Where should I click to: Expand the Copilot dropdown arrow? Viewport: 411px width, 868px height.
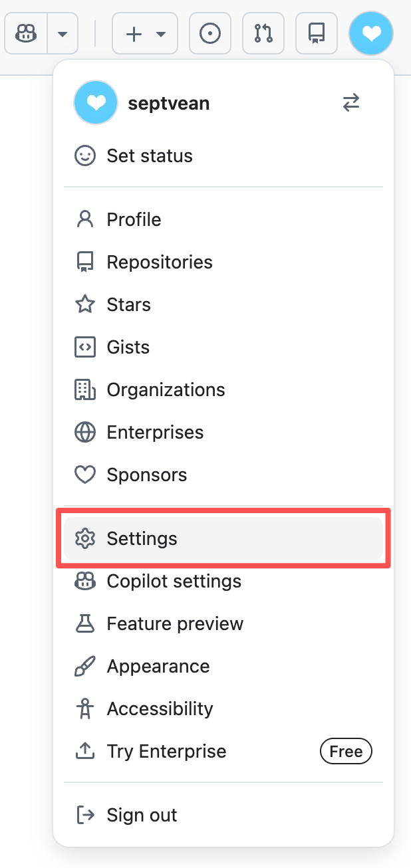click(x=63, y=33)
